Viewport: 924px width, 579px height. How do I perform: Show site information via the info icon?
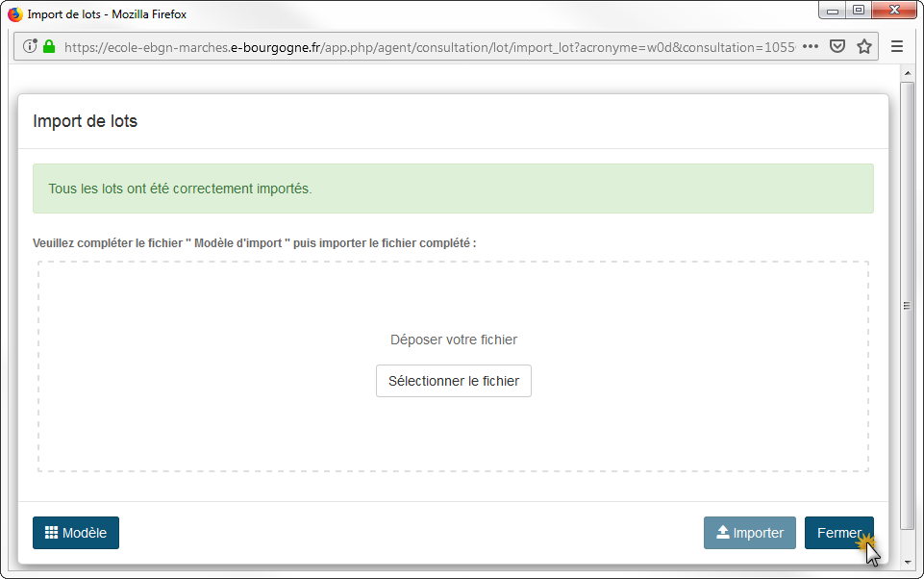pos(30,46)
